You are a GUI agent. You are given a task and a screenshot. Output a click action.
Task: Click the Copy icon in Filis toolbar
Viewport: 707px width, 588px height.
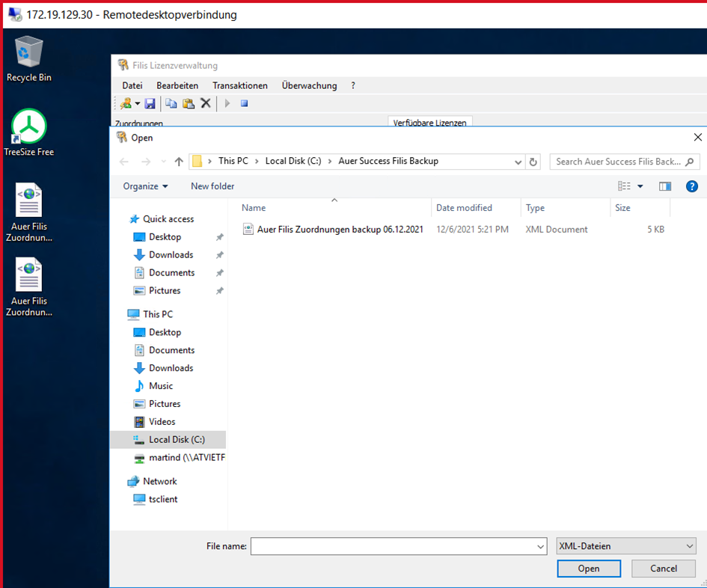pyautogui.click(x=171, y=103)
